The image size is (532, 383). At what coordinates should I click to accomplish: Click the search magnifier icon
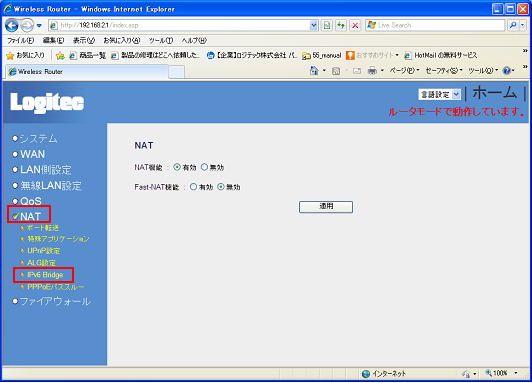point(513,25)
